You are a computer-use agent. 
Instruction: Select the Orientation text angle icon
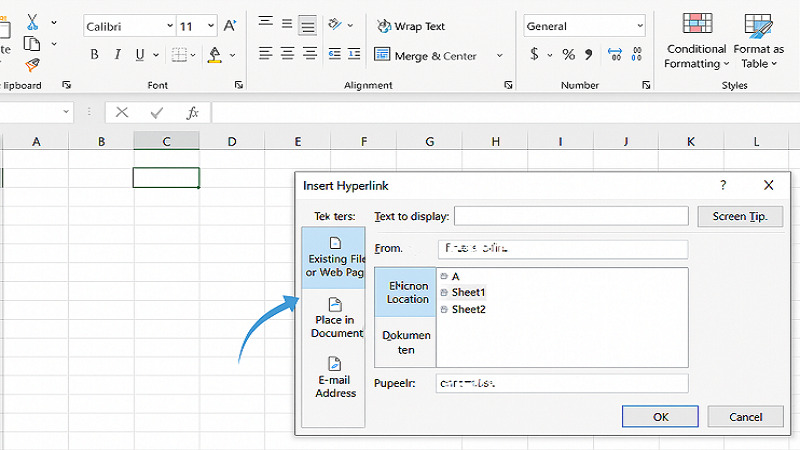pyautogui.click(x=336, y=23)
